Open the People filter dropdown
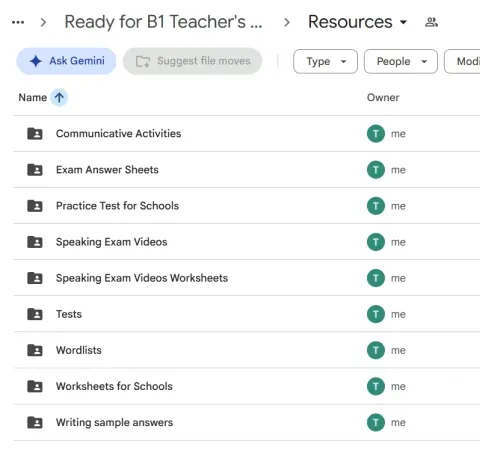 [401, 61]
